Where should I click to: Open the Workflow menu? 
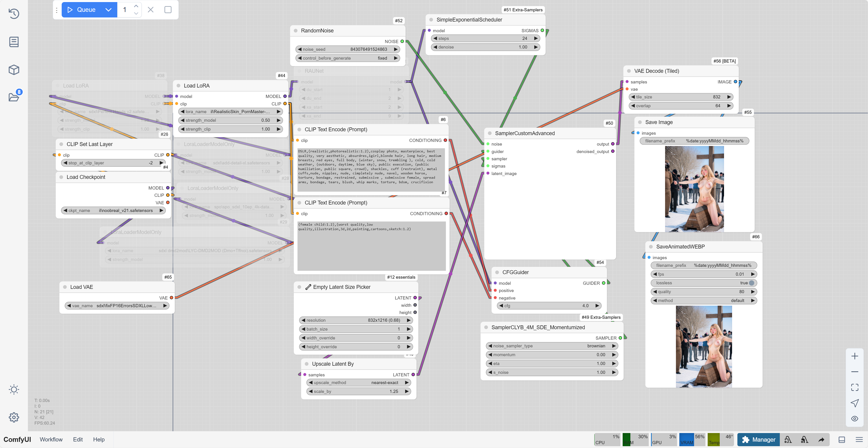tap(51, 440)
